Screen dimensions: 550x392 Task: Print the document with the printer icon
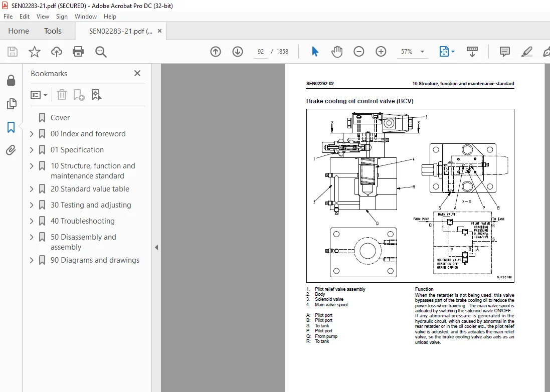click(78, 52)
